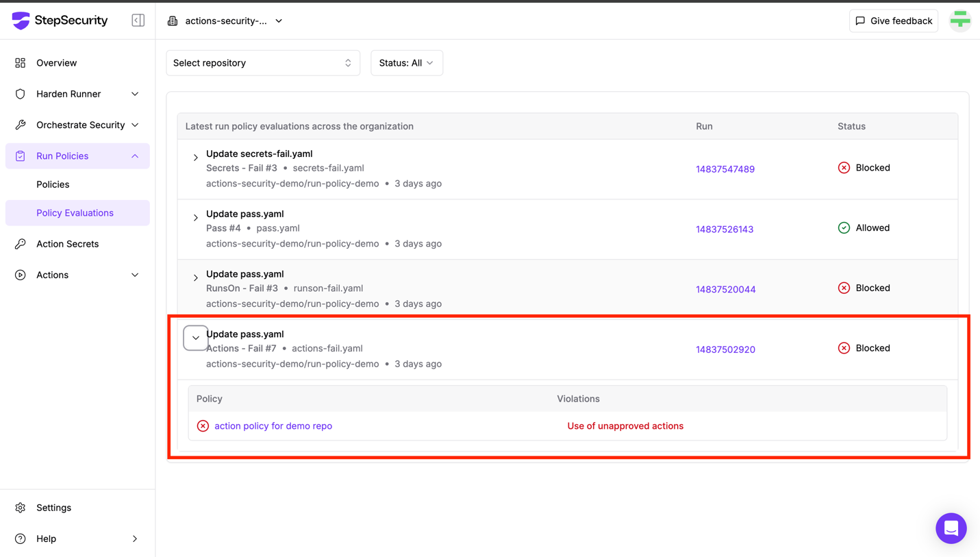
Task: Click the Overview grid icon
Action: pyautogui.click(x=21, y=63)
